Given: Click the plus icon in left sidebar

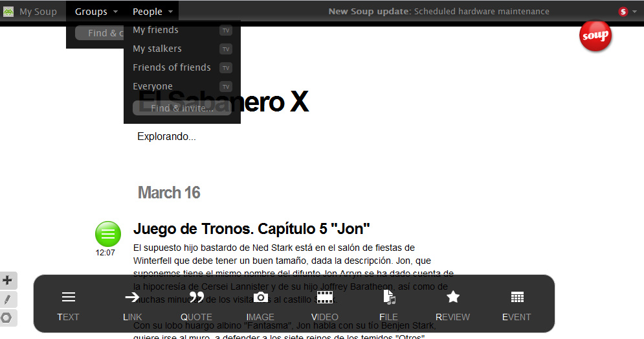Looking at the screenshot, I should (8, 281).
